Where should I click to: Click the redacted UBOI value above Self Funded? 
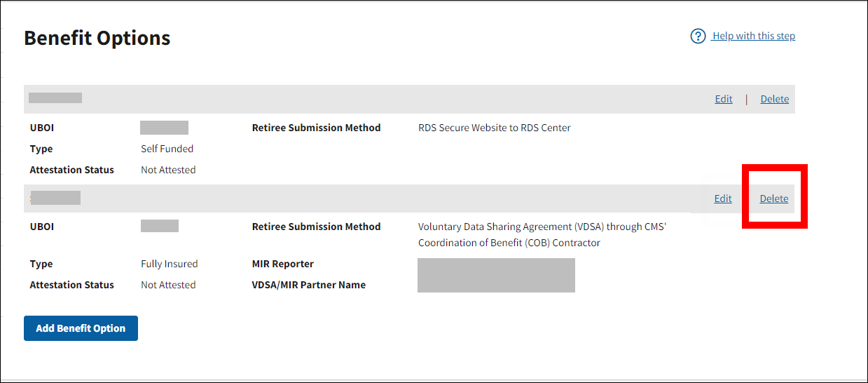(x=164, y=128)
